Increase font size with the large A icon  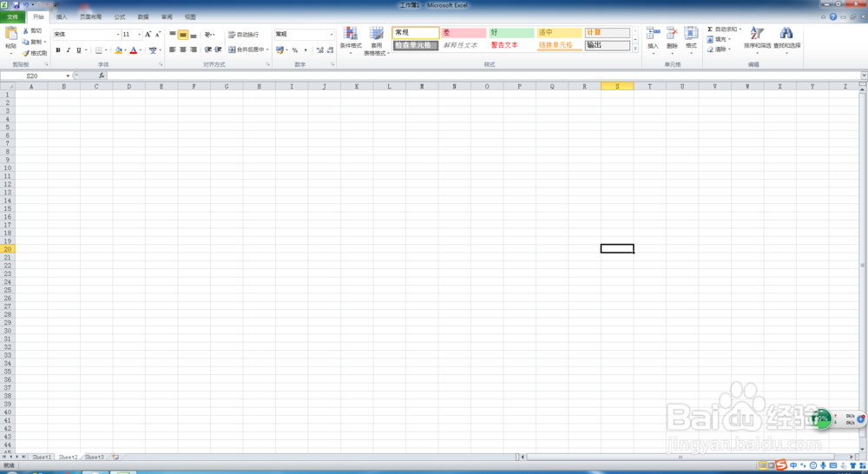tap(148, 35)
